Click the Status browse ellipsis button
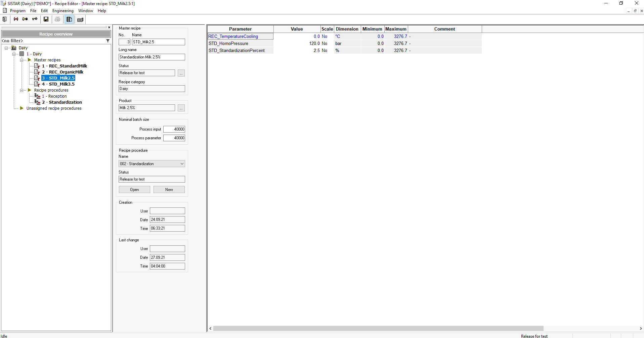Viewport: 644px width, 338px height. (x=181, y=73)
